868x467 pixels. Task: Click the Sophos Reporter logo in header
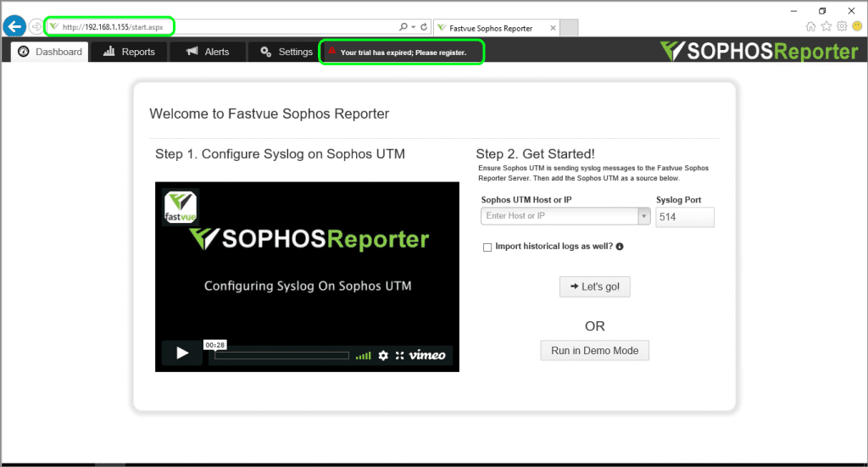coord(759,51)
